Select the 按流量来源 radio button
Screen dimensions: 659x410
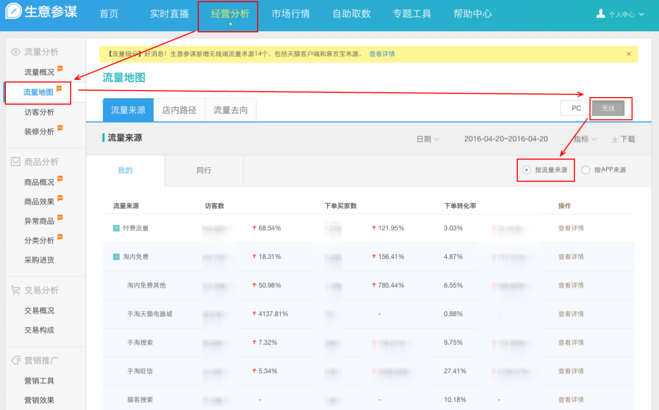coord(526,170)
